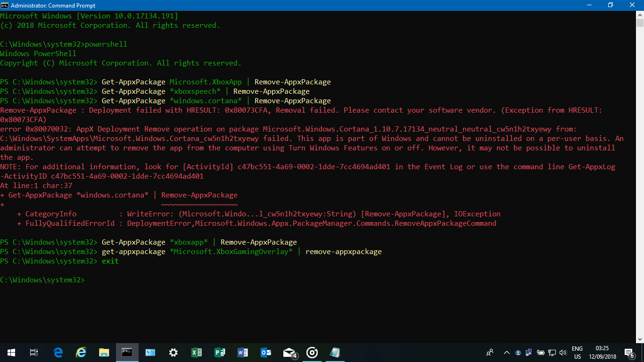Click the blue security tray icon
This screenshot has width=644, height=362.
click(x=518, y=353)
